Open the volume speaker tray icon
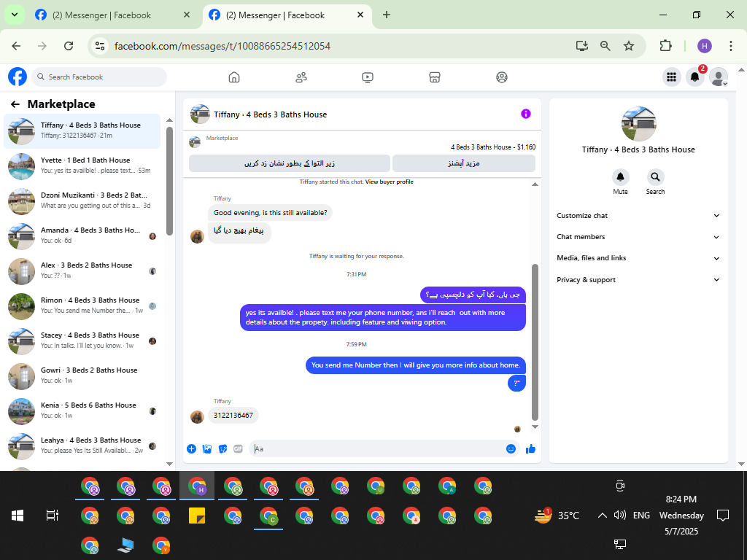Screen dimensions: 747x560 click(620, 515)
